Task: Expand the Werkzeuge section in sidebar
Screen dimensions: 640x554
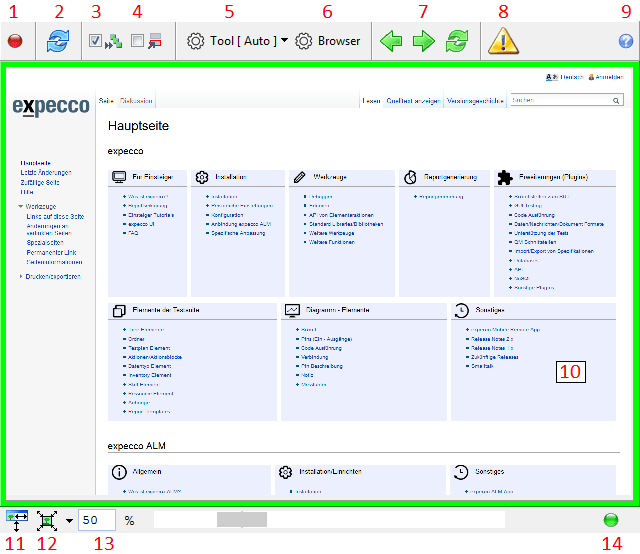Action: tap(22, 206)
